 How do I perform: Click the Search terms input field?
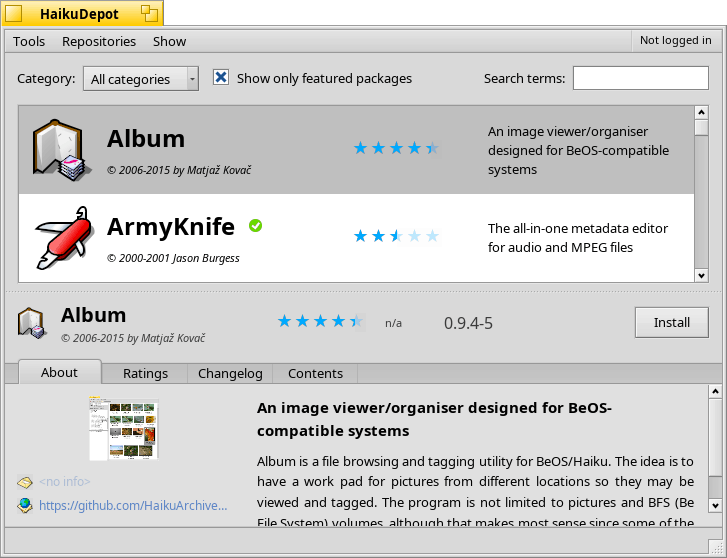pyautogui.click(x=640, y=78)
